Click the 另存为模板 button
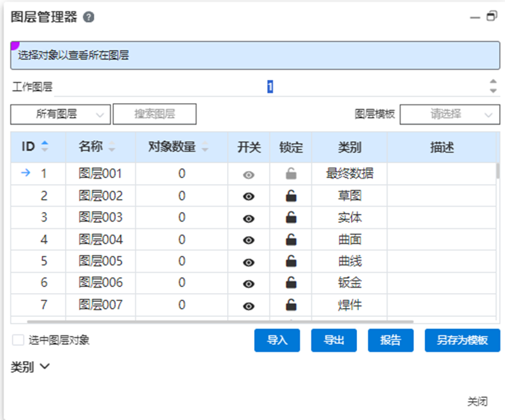 point(462,340)
